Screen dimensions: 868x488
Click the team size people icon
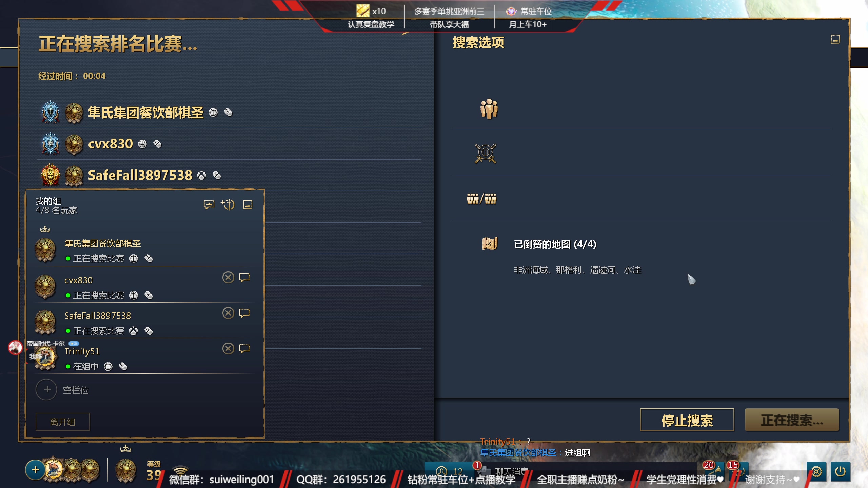489,108
